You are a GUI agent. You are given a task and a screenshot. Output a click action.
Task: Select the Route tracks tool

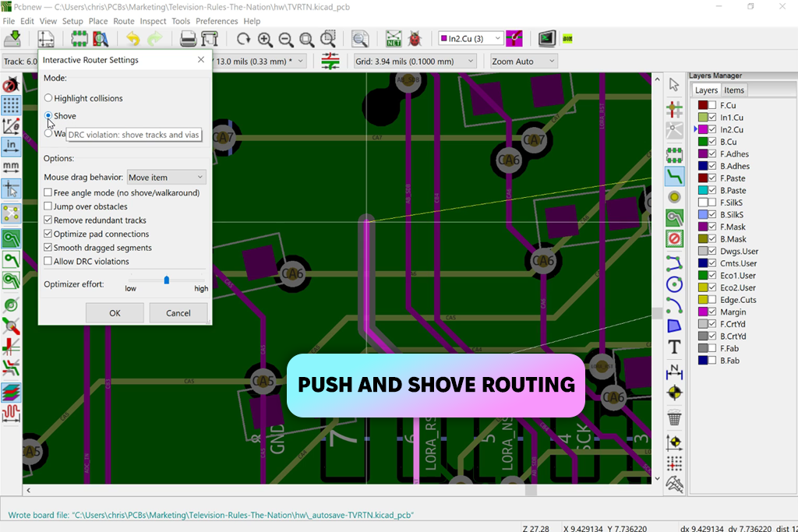tap(674, 177)
